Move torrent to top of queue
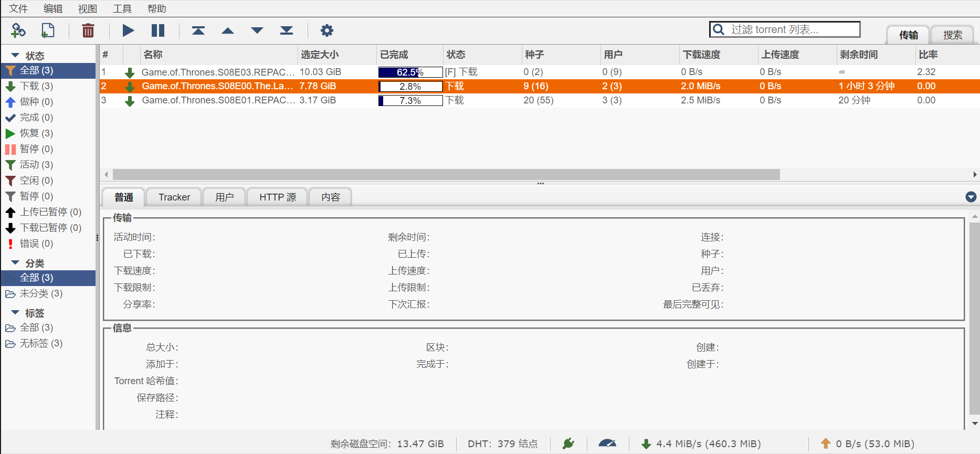 tap(198, 30)
